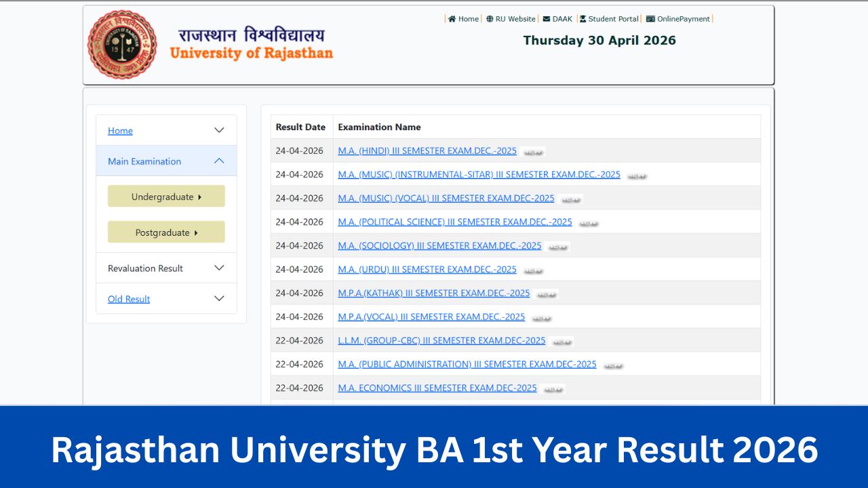Click the NEW badge beside M.A. (SOCIOLOGY) result

[x=558, y=247]
